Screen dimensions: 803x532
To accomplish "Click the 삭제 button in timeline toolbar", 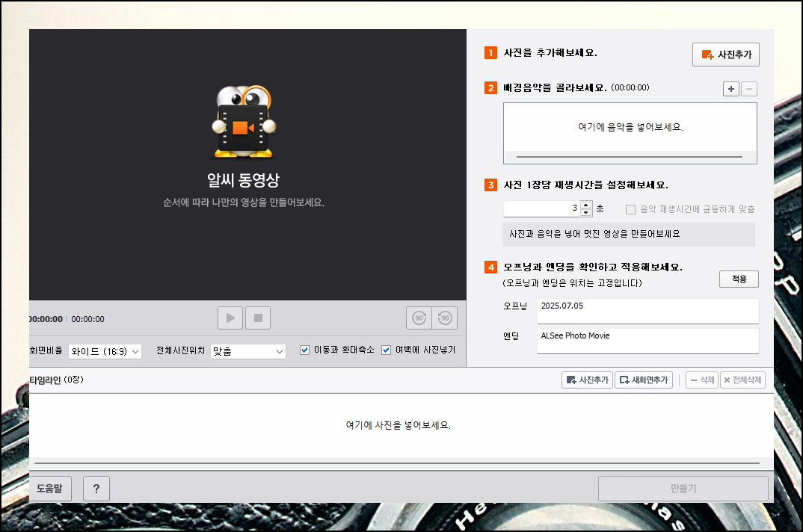I will click(702, 380).
